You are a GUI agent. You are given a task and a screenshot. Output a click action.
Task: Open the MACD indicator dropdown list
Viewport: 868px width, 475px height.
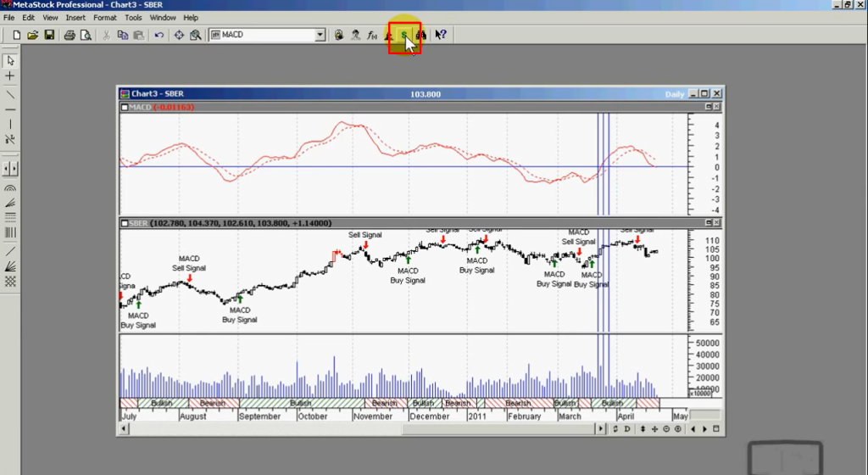pos(320,35)
